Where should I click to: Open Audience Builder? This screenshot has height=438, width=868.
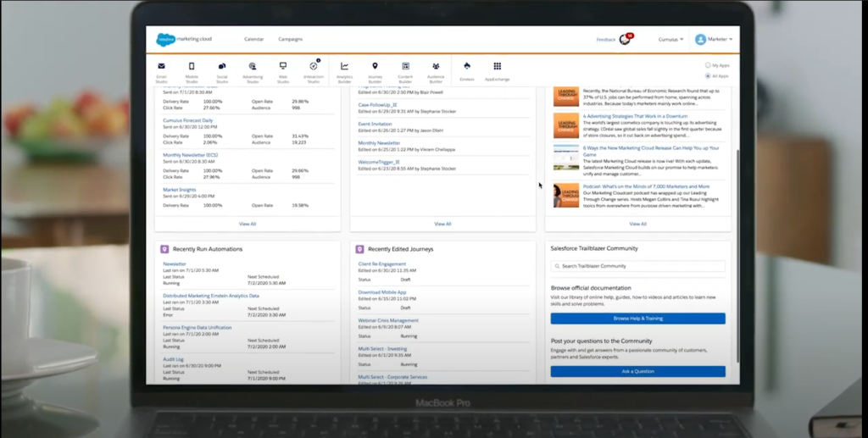[x=436, y=72]
